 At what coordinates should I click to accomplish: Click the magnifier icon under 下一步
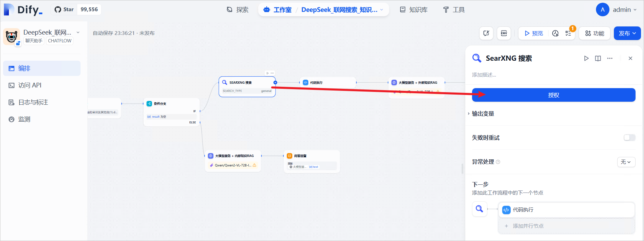click(480, 209)
